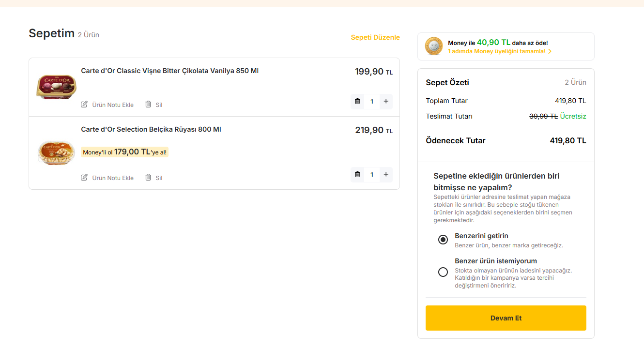Image resolution: width=644 pixels, height=349 pixels.
Task: Click the Money coin icon
Action: [x=434, y=46]
